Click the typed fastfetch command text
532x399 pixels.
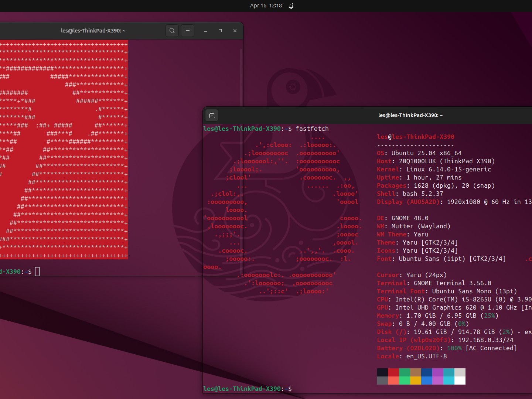[x=312, y=129]
